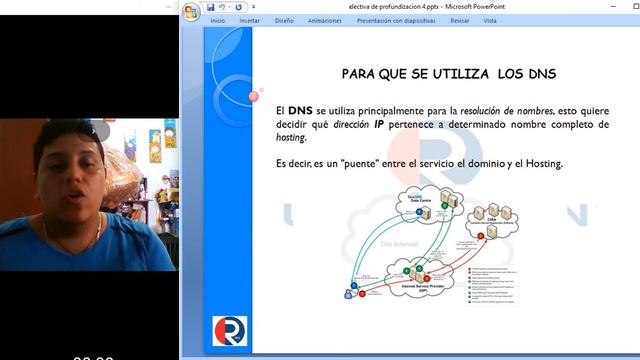Expand the Undo history dropdown arrow
The image size is (640, 360).
click(x=229, y=7)
